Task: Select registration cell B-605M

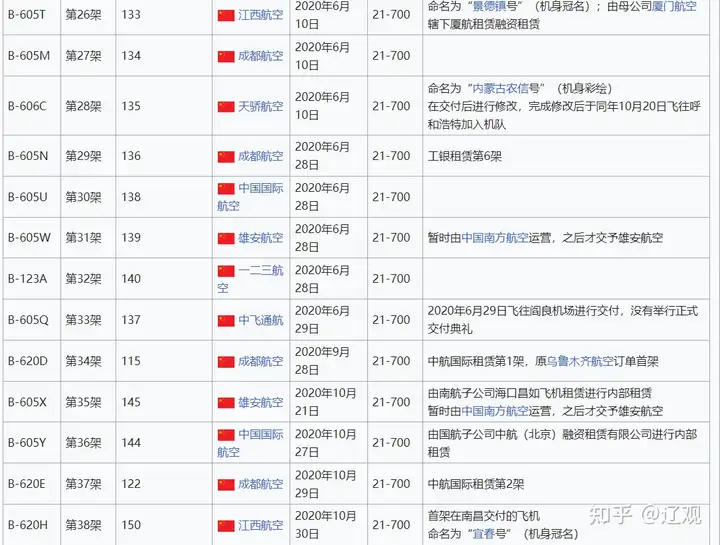Action: pos(32,56)
